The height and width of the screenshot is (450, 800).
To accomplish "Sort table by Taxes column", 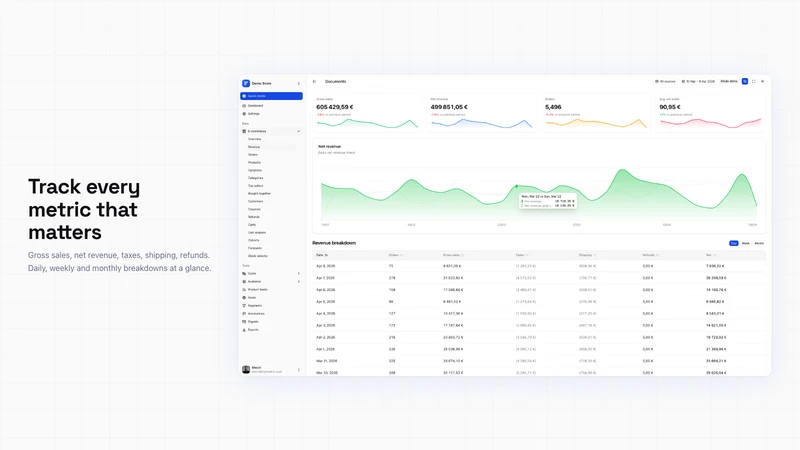I will [x=521, y=255].
